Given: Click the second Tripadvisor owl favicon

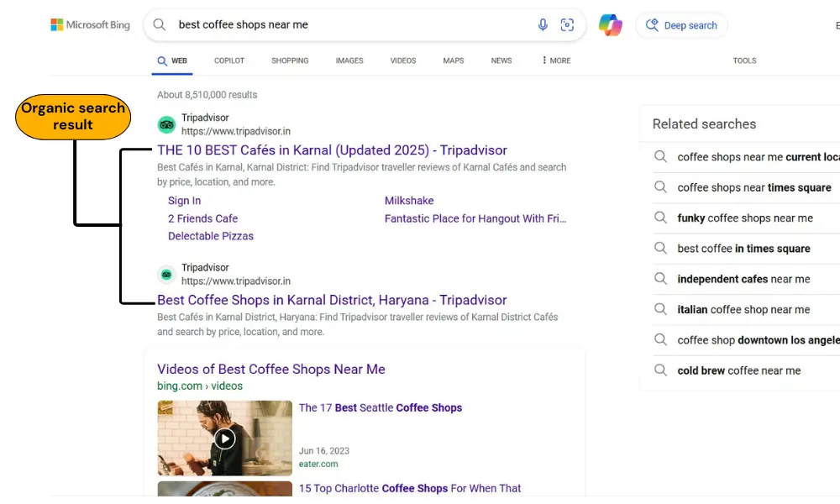Looking at the screenshot, I should pyautogui.click(x=166, y=275).
